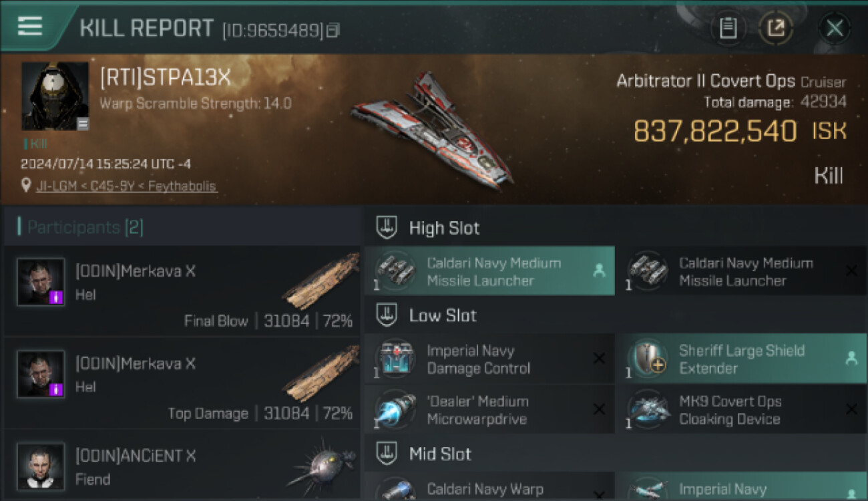Copy the kill report ID

(333, 30)
